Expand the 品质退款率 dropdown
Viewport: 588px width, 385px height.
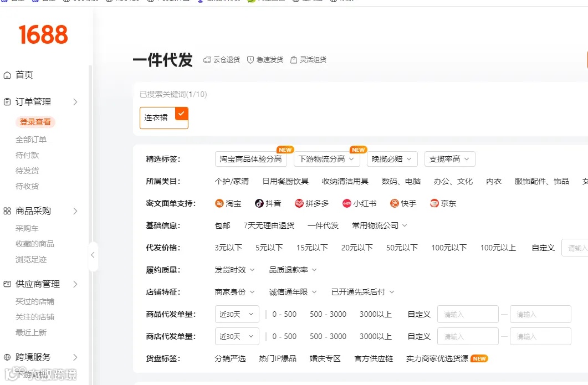293,270
